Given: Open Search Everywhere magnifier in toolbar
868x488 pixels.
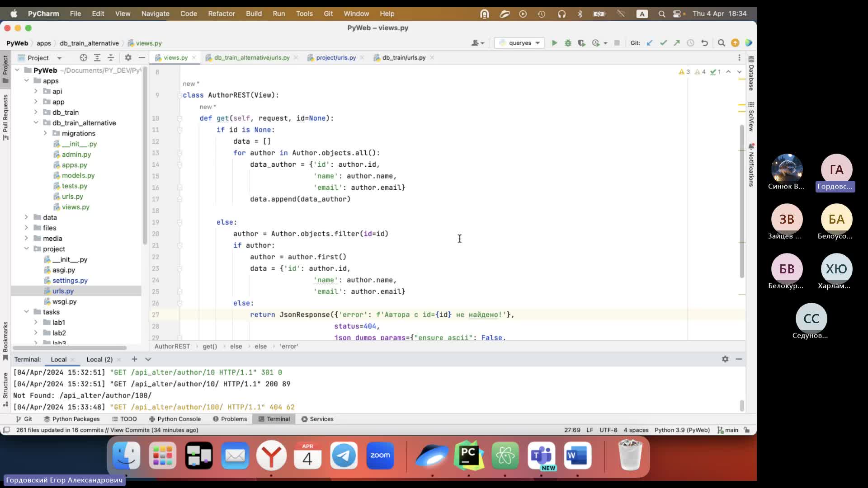Looking at the screenshot, I should coord(722,43).
